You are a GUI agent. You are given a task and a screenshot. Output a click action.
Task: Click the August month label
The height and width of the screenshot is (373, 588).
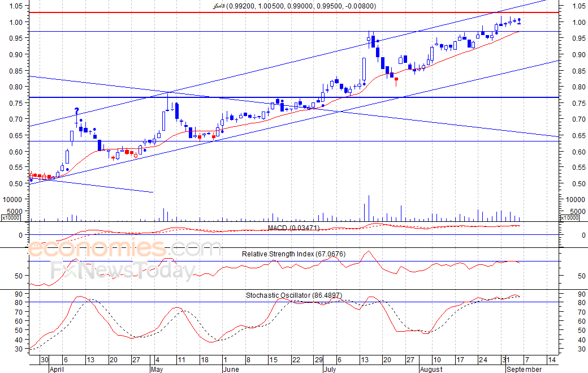click(x=431, y=369)
